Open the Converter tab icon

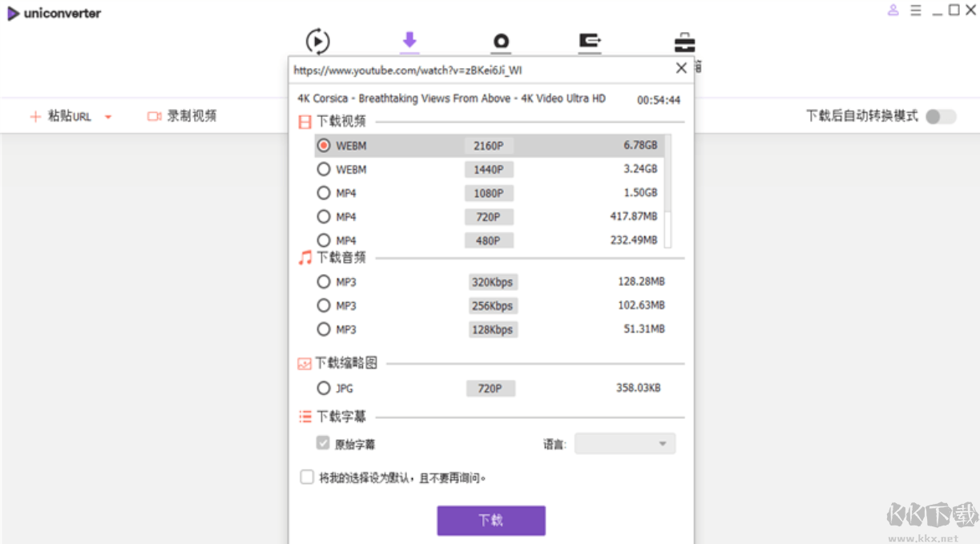pos(317,42)
